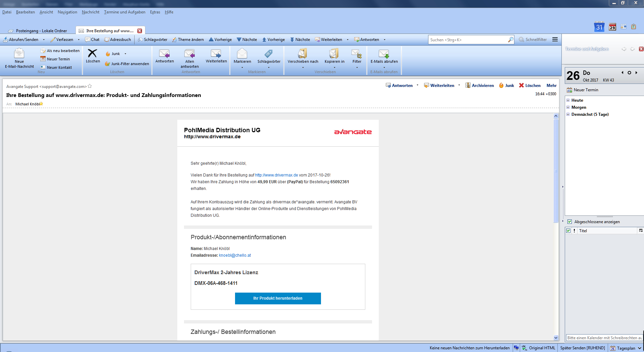Click the large Löschen X icon
This screenshot has height=352, width=644.
click(92, 53)
